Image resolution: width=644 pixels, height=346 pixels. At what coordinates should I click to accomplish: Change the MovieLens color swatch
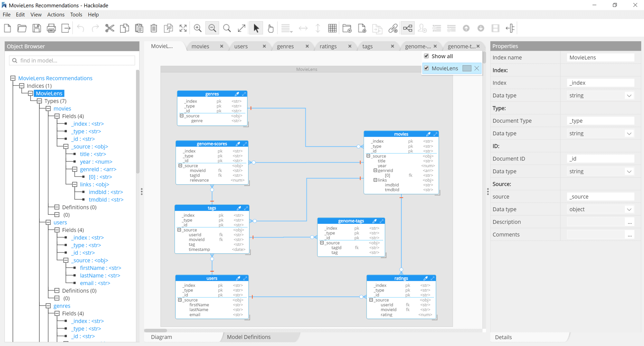pos(467,68)
